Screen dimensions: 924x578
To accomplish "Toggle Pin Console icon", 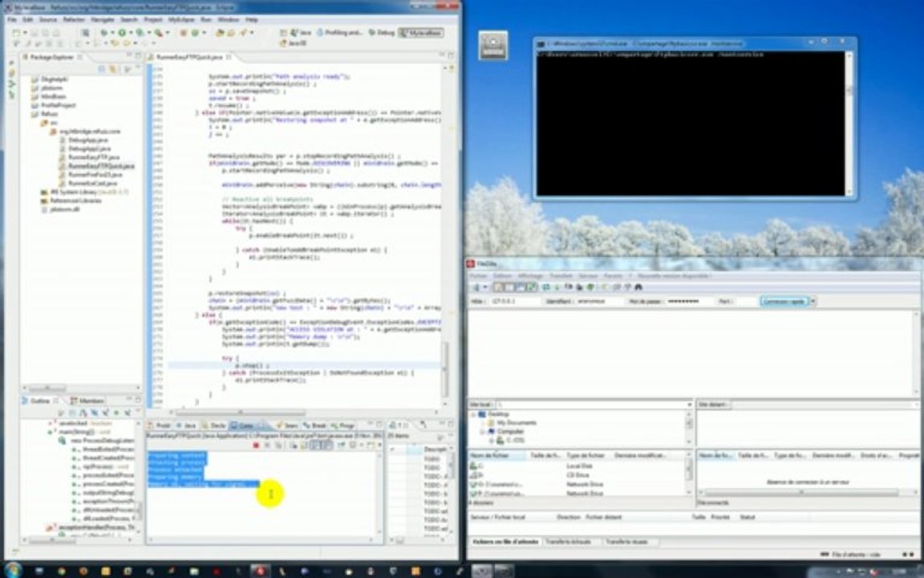I will point(342,446).
